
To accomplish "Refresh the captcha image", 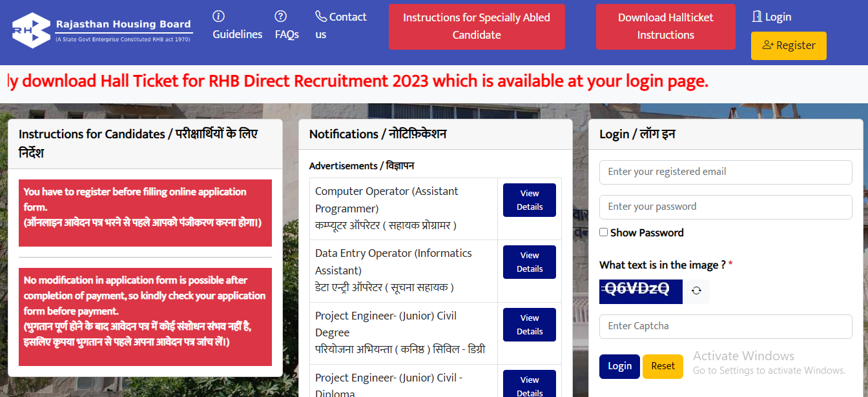I will (696, 291).
